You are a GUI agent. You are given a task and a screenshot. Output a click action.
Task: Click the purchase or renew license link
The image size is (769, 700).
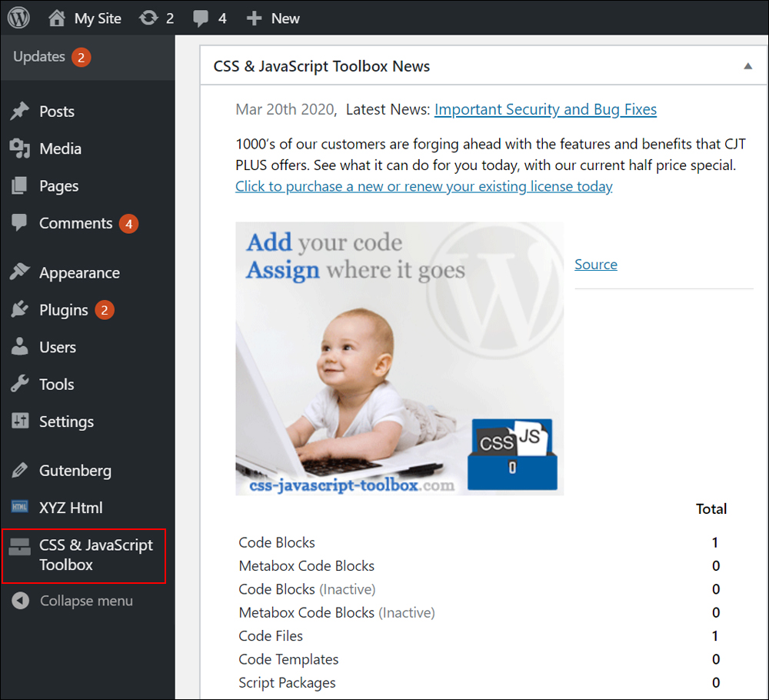coord(424,186)
